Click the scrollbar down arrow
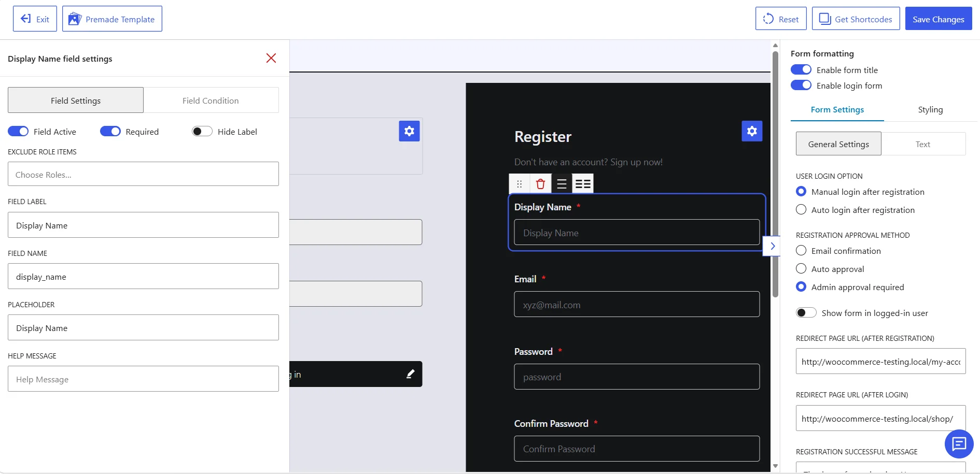Screen dimensions: 980x474 point(775,466)
